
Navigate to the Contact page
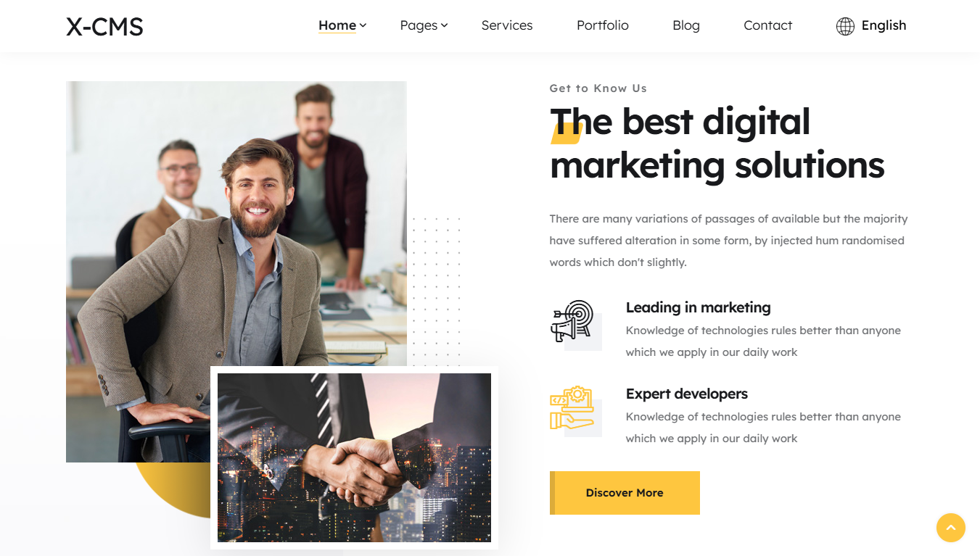click(768, 25)
